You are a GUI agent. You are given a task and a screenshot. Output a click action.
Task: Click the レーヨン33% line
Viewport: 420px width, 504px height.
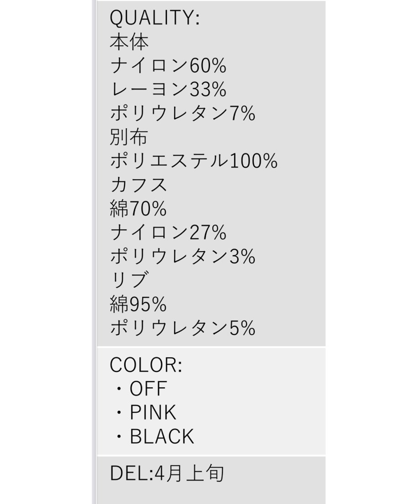(x=168, y=89)
